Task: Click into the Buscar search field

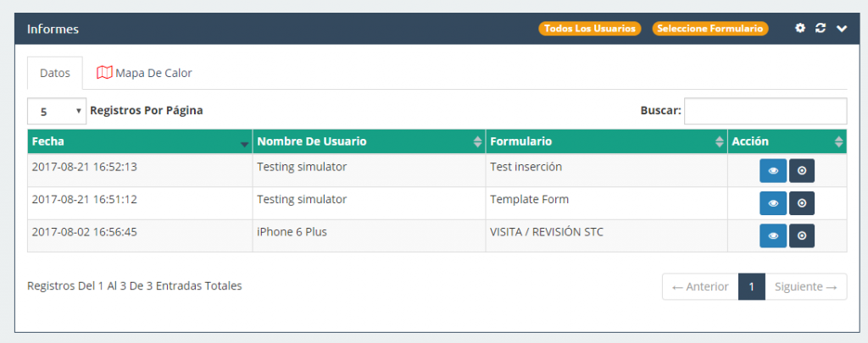Action: (765, 111)
